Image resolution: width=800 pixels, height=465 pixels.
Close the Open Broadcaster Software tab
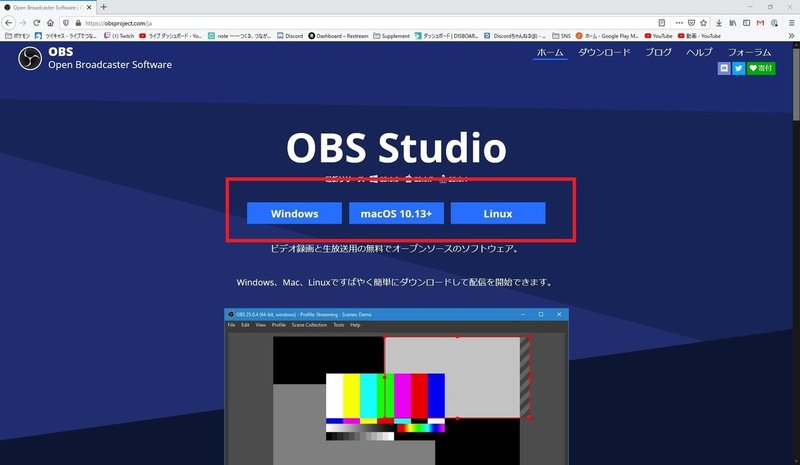[89, 8]
